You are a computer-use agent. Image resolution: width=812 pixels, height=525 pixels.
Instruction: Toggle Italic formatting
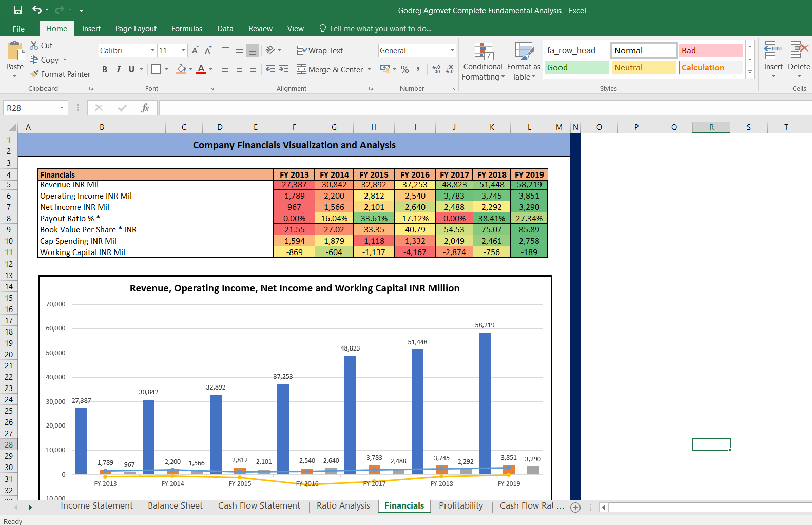click(119, 69)
